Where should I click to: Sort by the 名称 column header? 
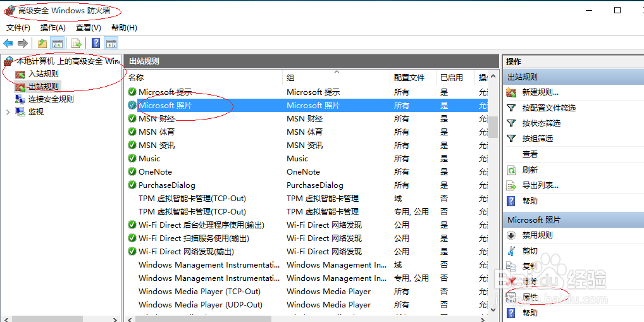[203, 77]
